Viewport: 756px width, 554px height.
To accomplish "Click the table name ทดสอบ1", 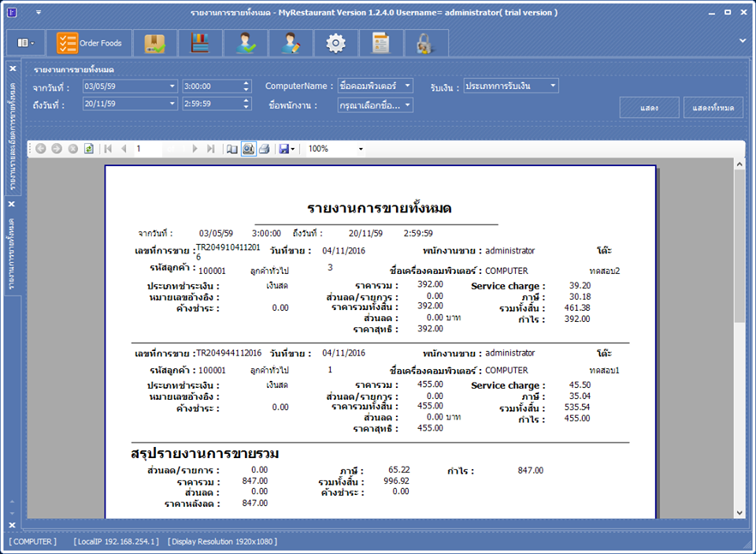I will (604, 371).
